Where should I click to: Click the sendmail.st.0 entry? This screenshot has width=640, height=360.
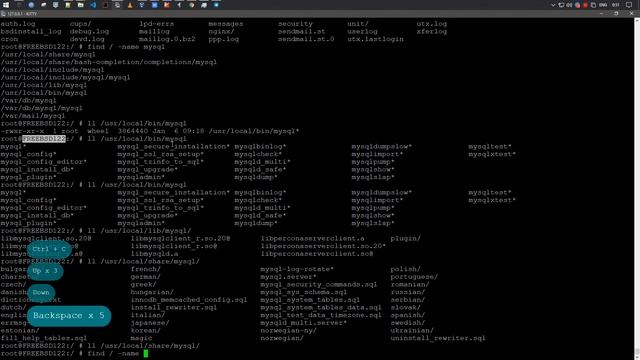pos(306,39)
